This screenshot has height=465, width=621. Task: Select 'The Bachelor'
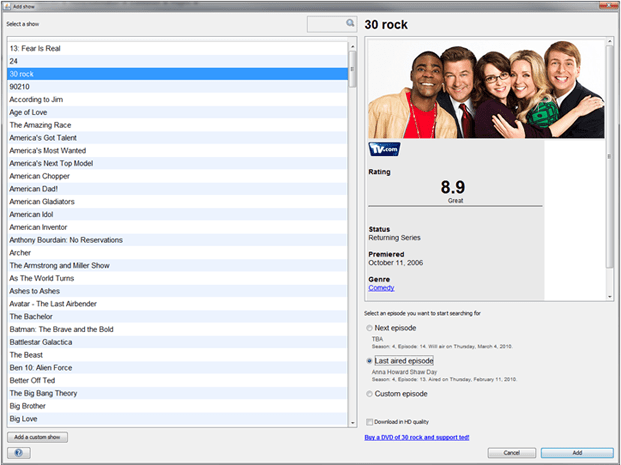pyautogui.click(x=177, y=316)
